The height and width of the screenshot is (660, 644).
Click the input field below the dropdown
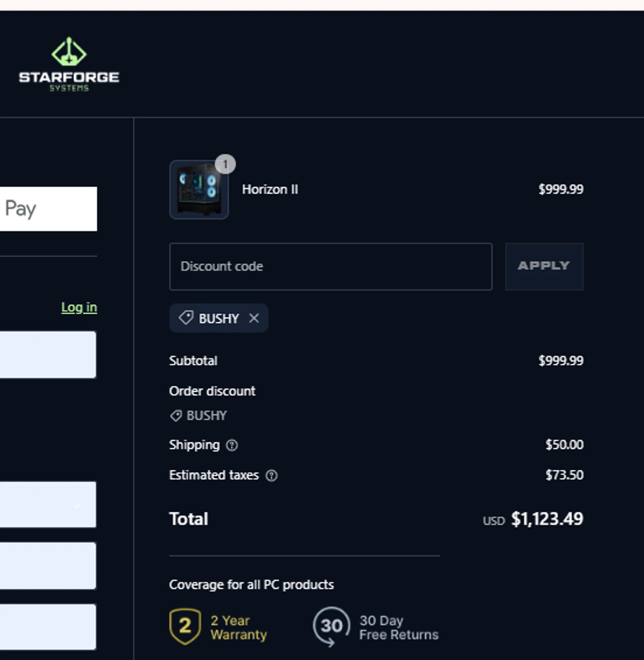[x=48, y=566]
